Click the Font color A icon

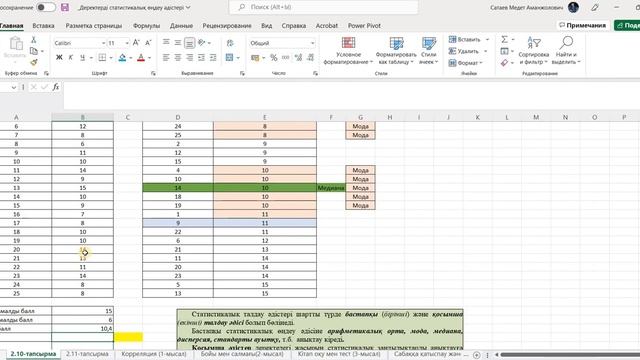point(141,58)
